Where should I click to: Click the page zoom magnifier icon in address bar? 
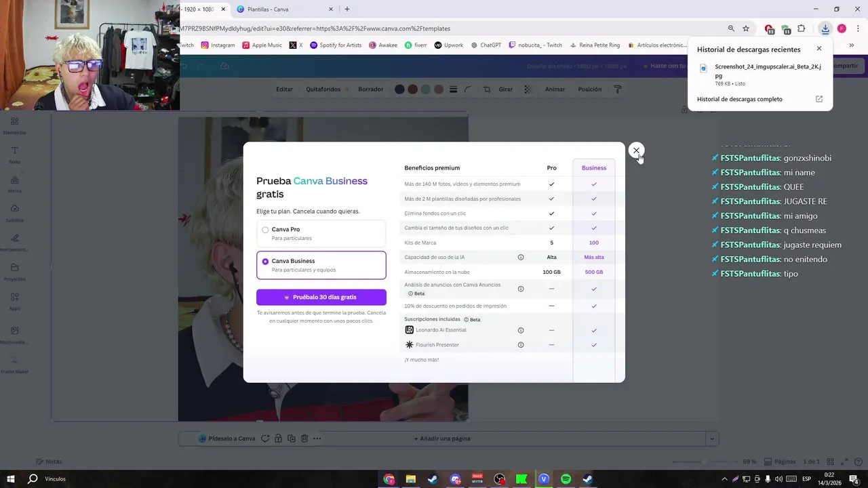click(731, 28)
